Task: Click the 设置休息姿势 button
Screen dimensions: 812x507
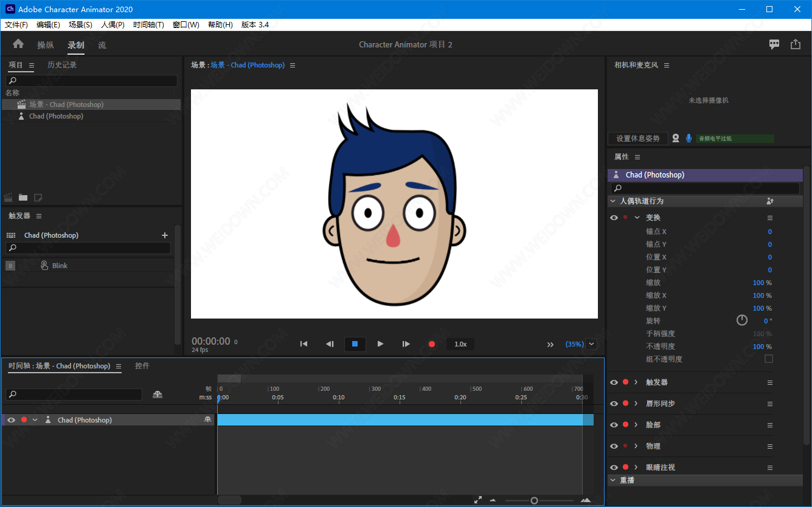Action: [x=638, y=139]
